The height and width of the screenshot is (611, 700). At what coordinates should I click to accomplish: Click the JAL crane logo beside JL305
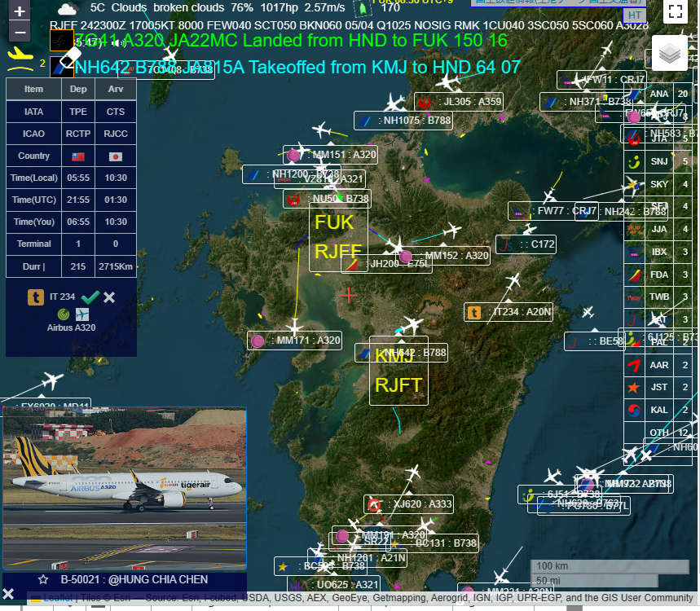pyautogui.click(x=425, y=102)
